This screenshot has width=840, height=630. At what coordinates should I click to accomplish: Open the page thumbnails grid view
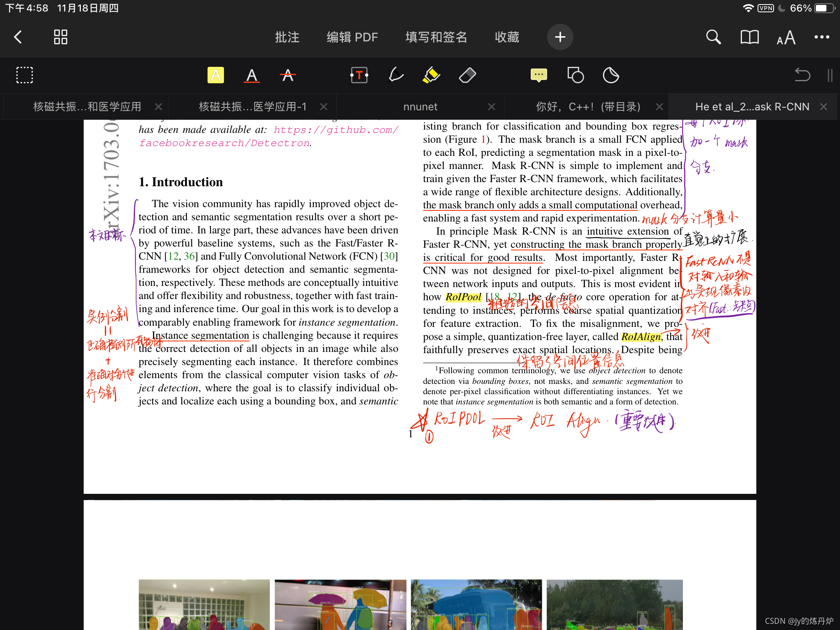tap(61, 37)
